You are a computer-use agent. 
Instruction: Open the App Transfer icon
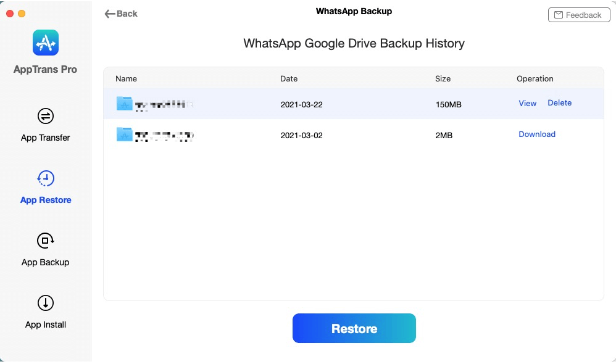coord(46,116)
